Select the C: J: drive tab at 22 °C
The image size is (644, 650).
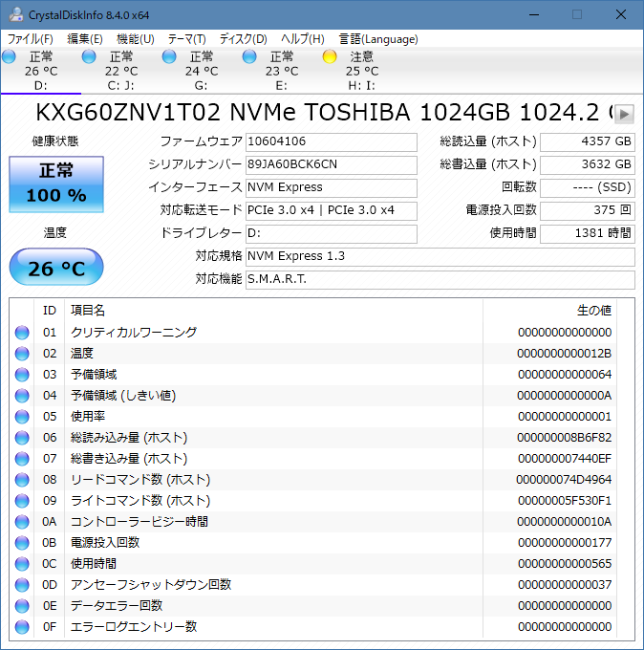click(x=121, y=71)
